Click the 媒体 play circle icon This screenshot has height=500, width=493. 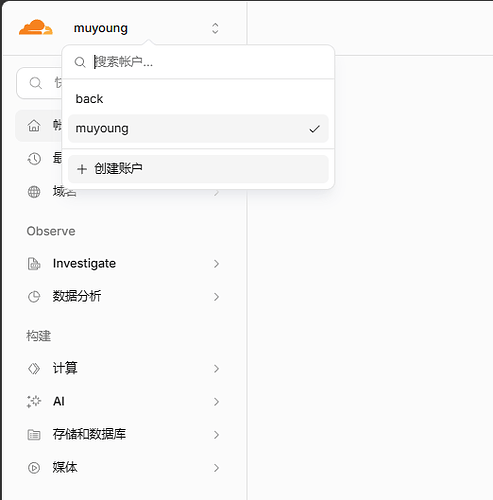point(34,468)
